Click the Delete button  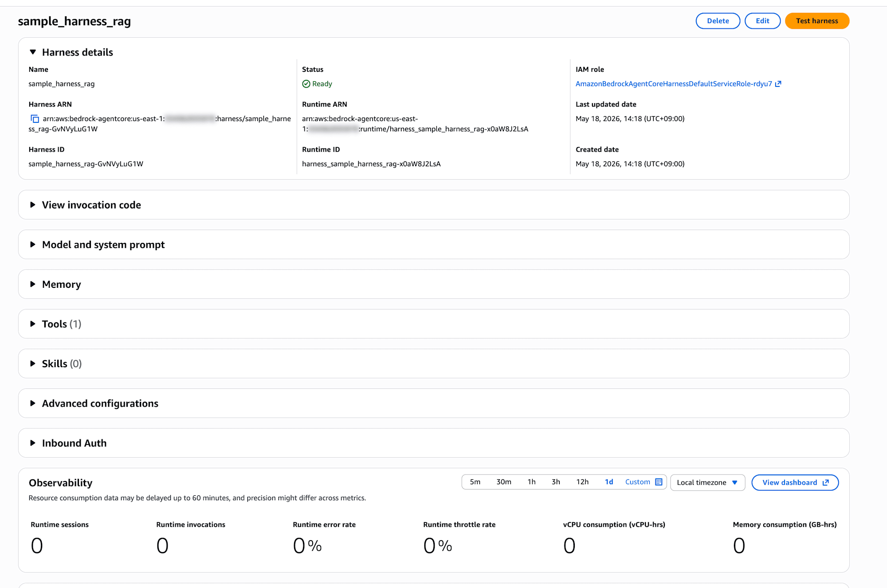pyautogui.click(x=718, y=21)
